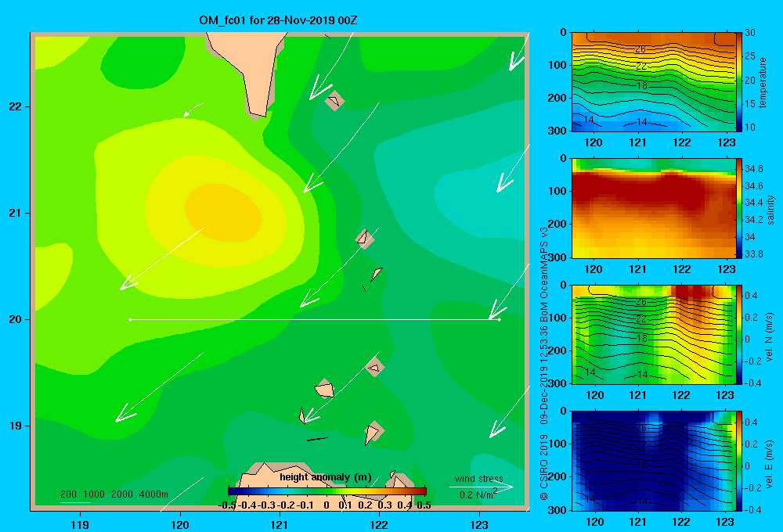Click the 300 depth label in salinity panel

557,257
